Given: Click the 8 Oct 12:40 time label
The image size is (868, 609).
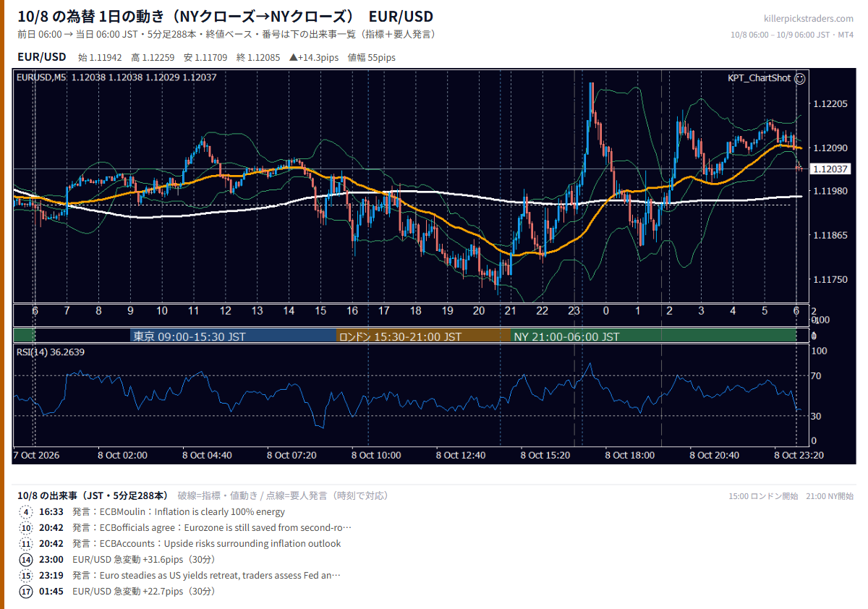Looking at the screenshot, I should coord(461,455).
